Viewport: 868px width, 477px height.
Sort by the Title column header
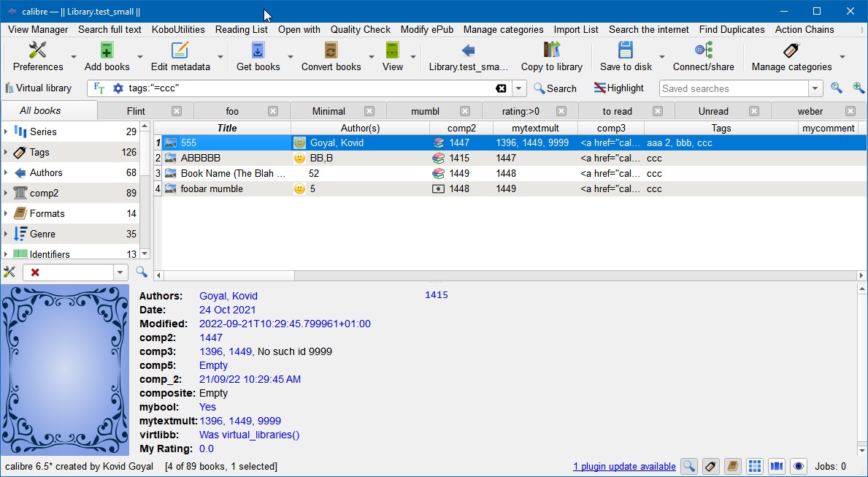(x=227, y=128)
